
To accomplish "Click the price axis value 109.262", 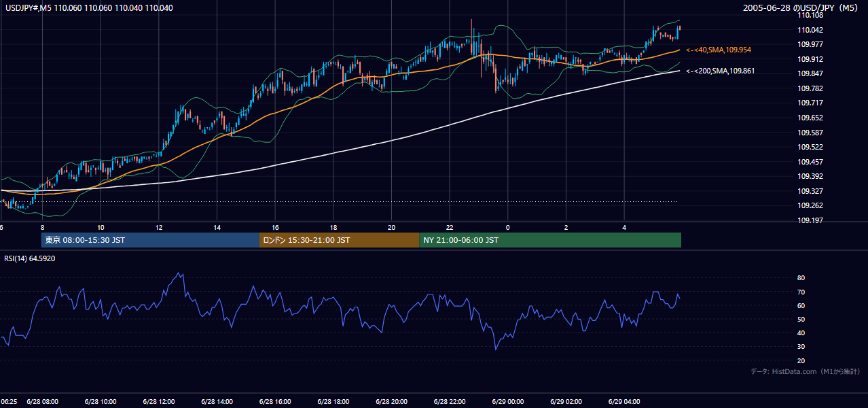I will coord(811,206).
